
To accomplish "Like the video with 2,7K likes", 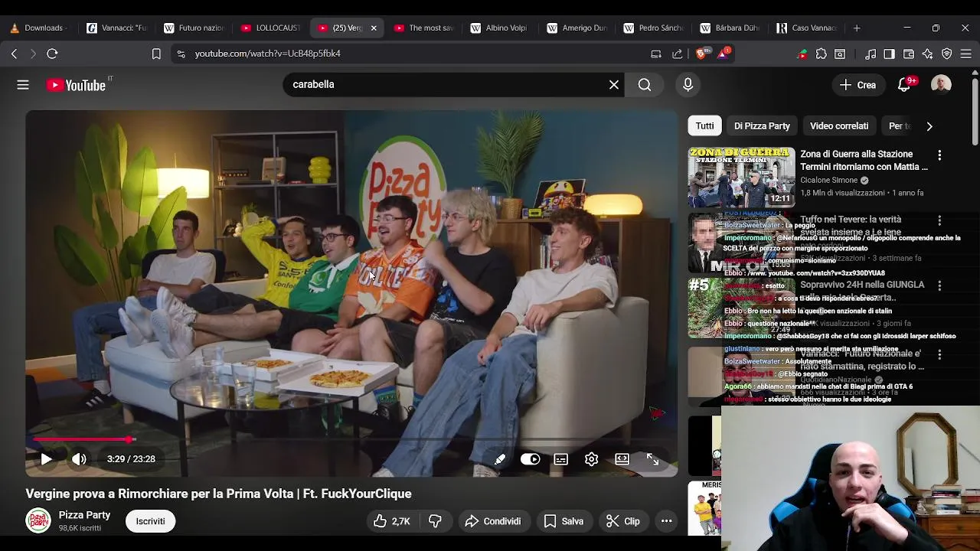I will pyautogui.click(x=392, y=521).
